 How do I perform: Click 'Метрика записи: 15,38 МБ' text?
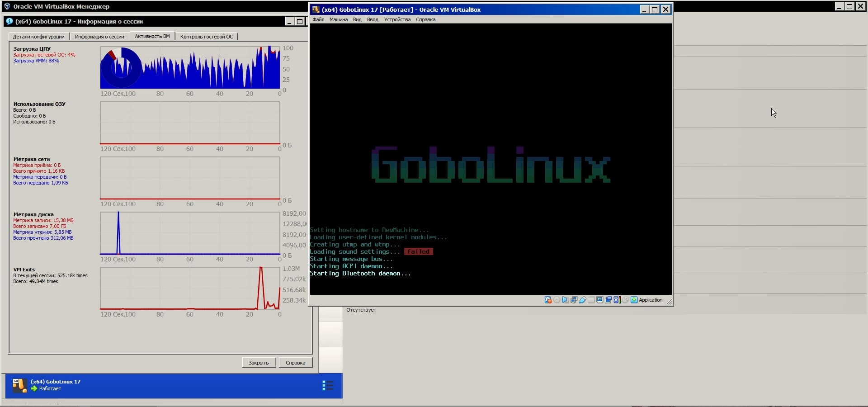pyautogui.click(x=43, y=220)
